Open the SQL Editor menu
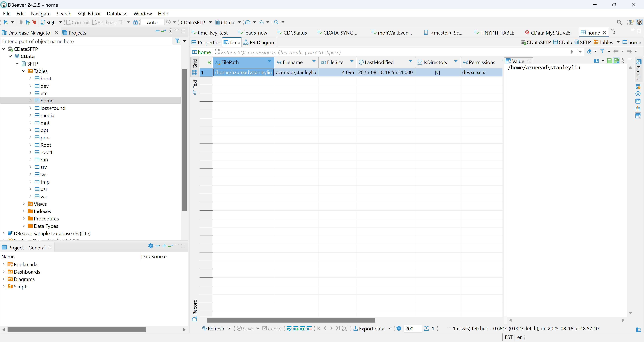The height and width of the screenshot is (342, 644). click(x=89, y=14)
